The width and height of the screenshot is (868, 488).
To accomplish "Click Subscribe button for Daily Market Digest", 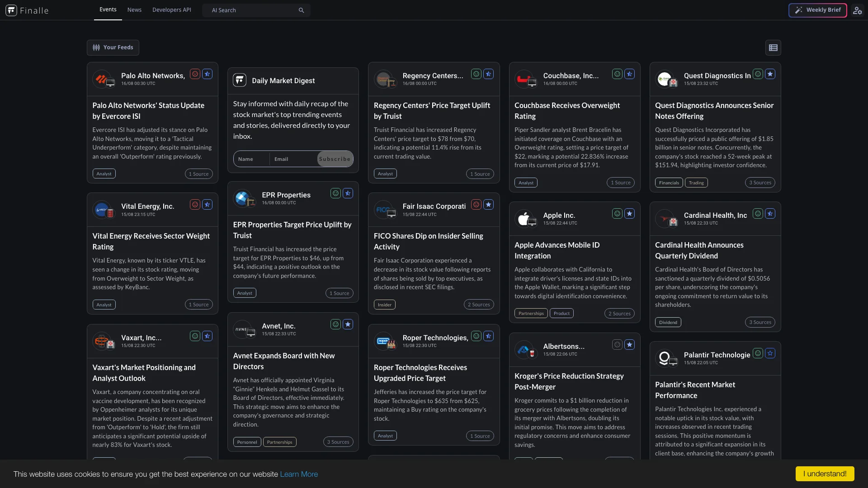I will [335, 159].
